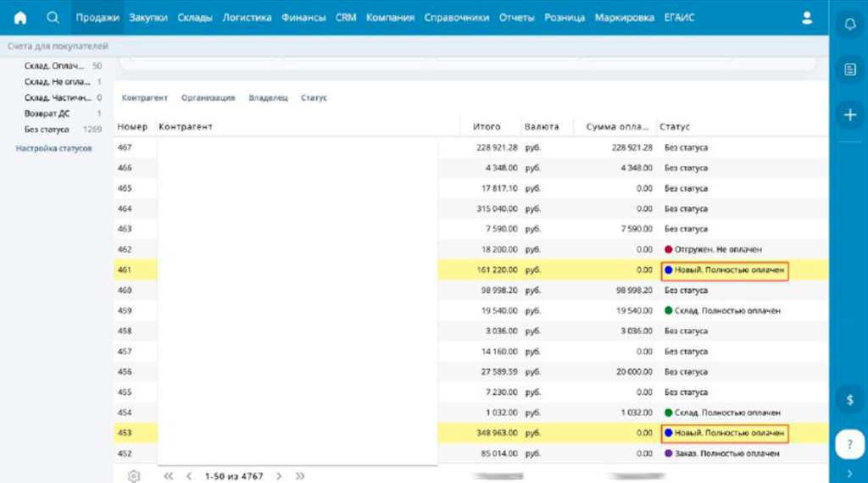Open the Закупки menu
This screenshot has width=868, height=483.
pyautogui.click(x=148, y=18)
